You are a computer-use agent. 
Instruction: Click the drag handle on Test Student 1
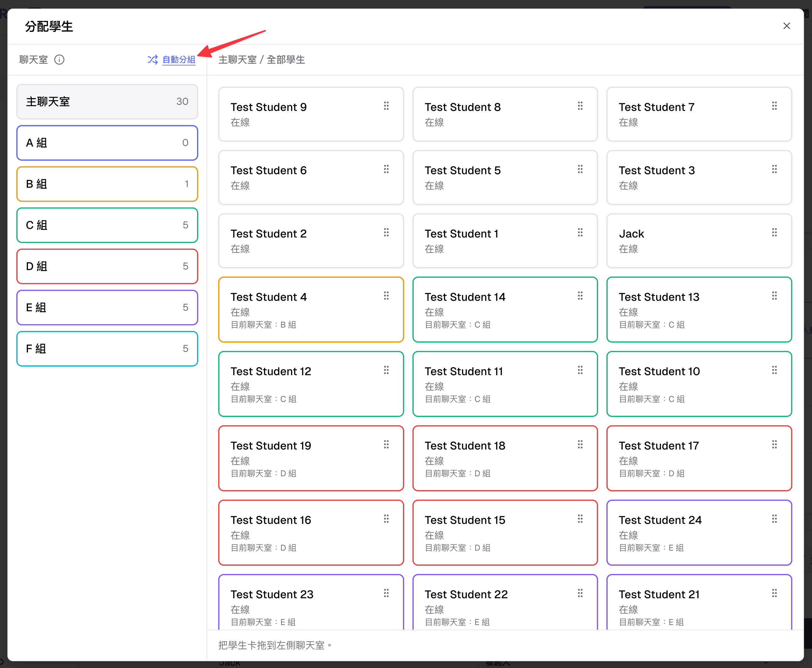coord(580,232)
